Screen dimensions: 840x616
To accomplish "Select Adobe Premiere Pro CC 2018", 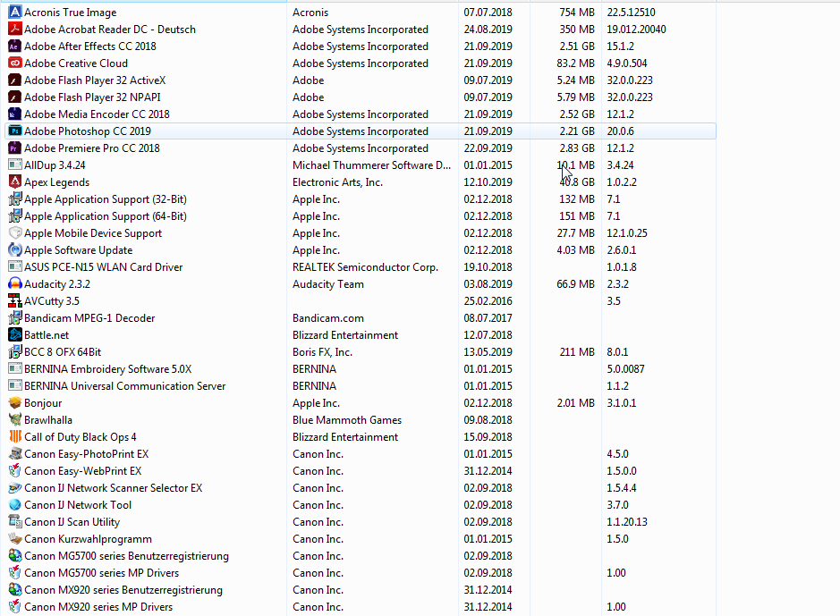I will click(91, 148).
